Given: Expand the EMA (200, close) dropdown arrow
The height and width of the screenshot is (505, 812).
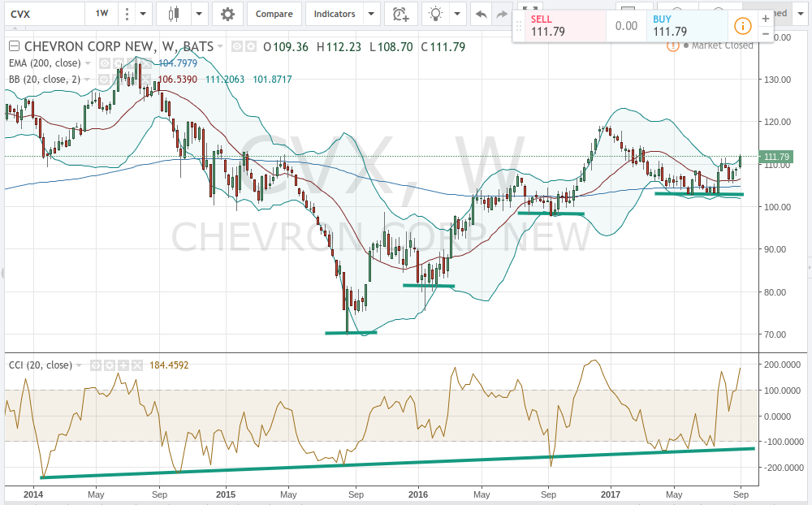Looking at the screenshot, I should tap(88, 63).
